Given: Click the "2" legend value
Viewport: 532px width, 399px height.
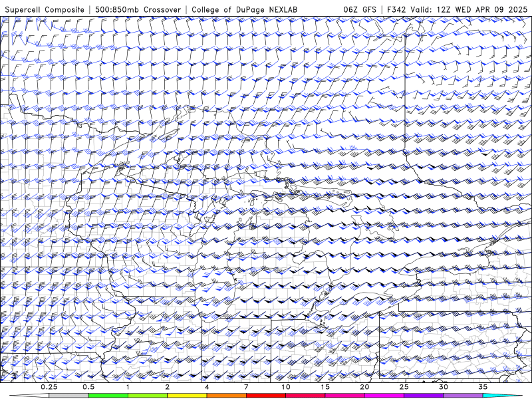Looking at the screenshot, I should coord(168,387).
